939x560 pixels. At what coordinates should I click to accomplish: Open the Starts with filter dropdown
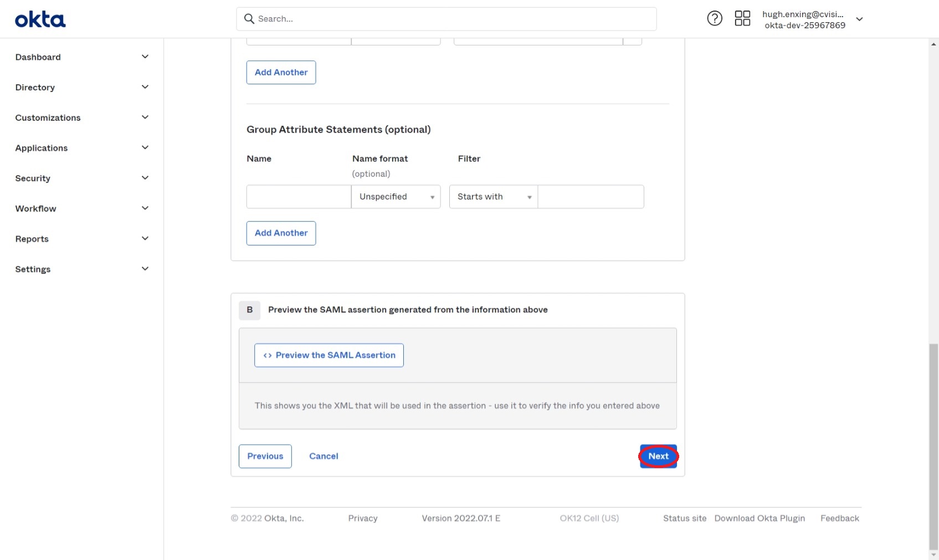point(494,197)
